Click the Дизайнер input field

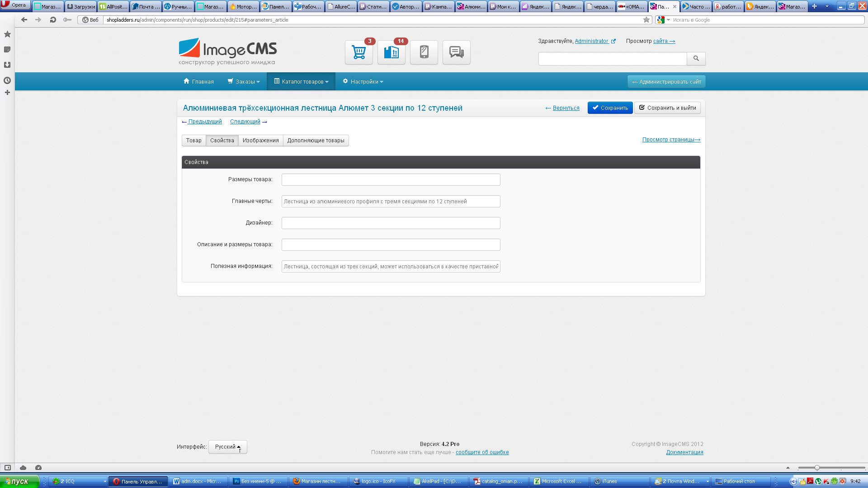coord(391,223)
